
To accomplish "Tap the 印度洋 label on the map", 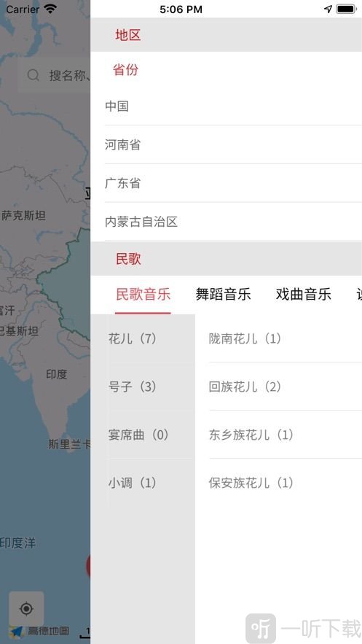I will [x=17, y=543].
